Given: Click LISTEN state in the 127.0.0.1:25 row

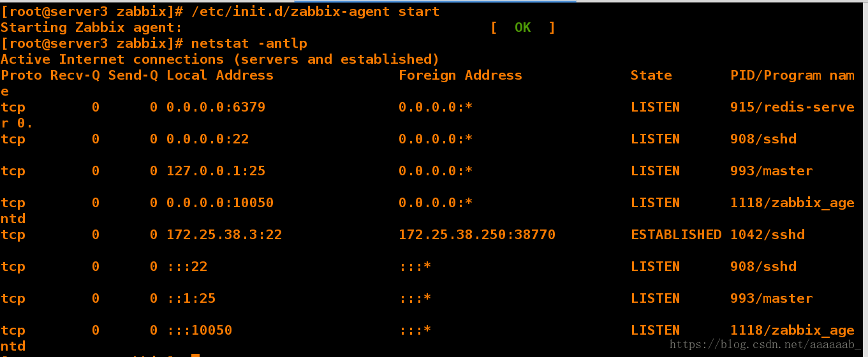Looking at the screenshot, I should coord(656,171).
